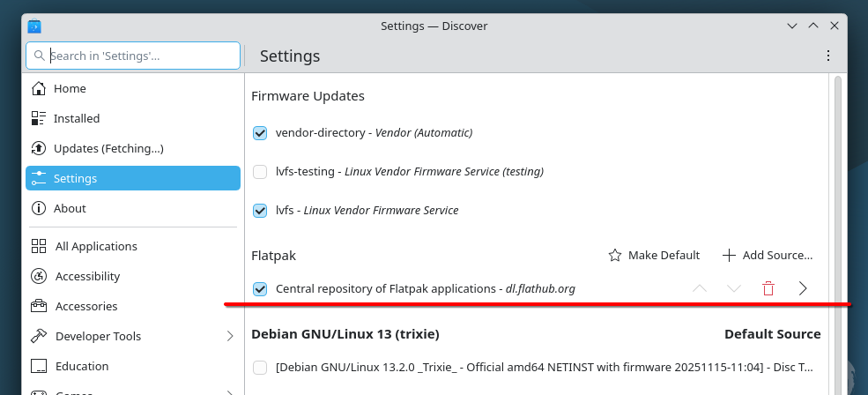Enable the lvfs-testing checkbox
The image size is (868, 395).
260,172
